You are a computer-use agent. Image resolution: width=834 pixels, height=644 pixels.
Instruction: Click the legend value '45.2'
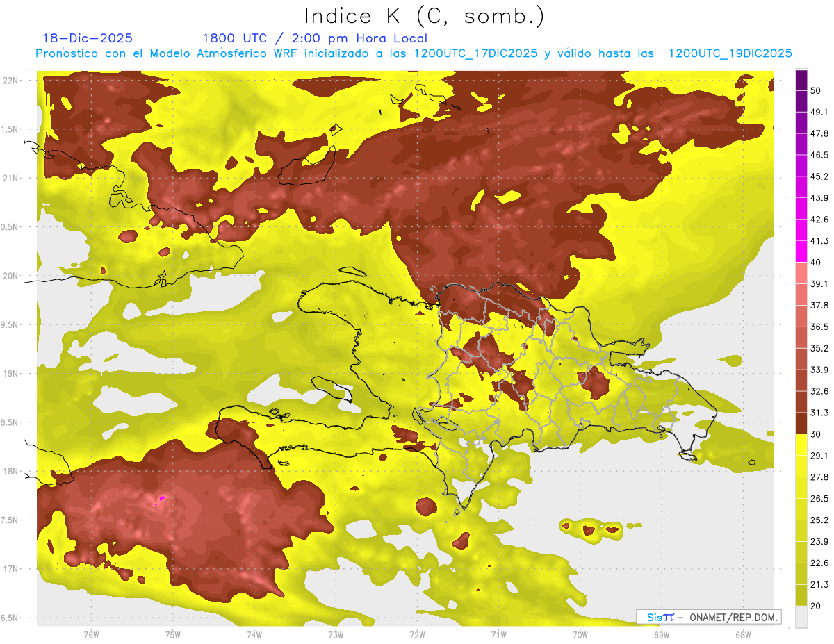pyautogui.click(x=818, y=176)
